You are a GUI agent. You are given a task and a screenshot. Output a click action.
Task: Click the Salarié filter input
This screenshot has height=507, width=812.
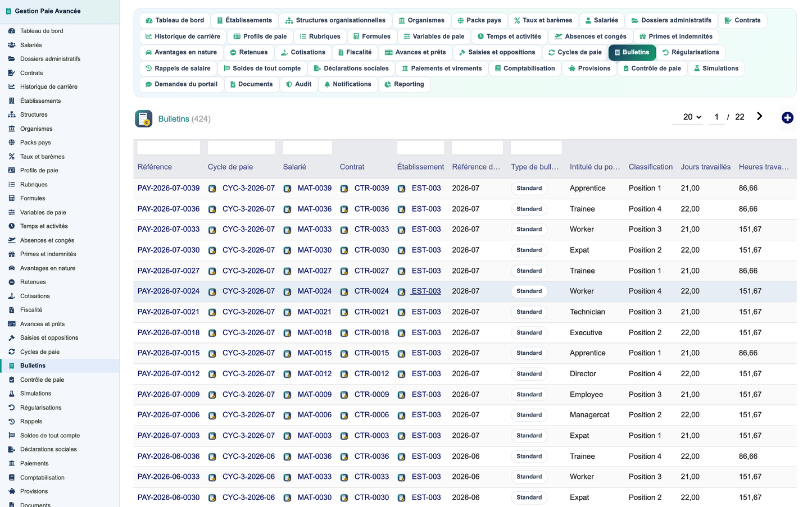click(x=307, y=148)
